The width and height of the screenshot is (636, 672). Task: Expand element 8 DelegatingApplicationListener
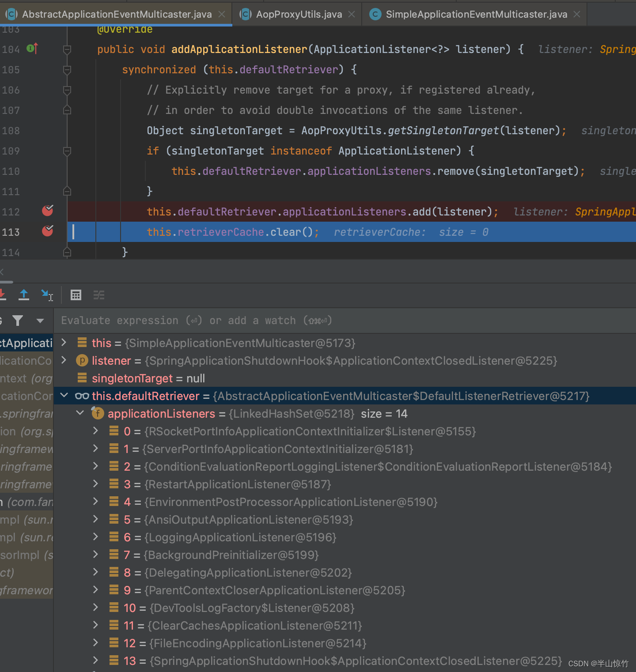tap(96, 572)
